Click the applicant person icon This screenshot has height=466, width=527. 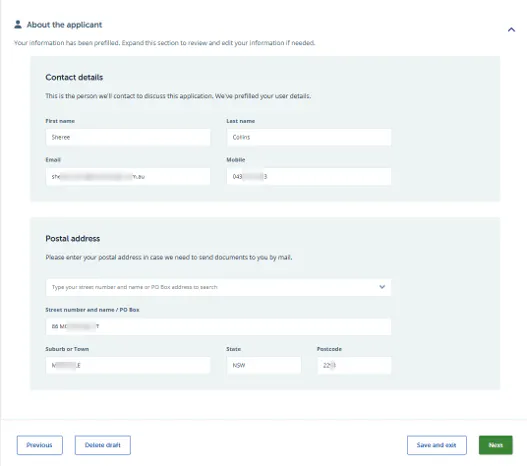(x=18, y=25)
